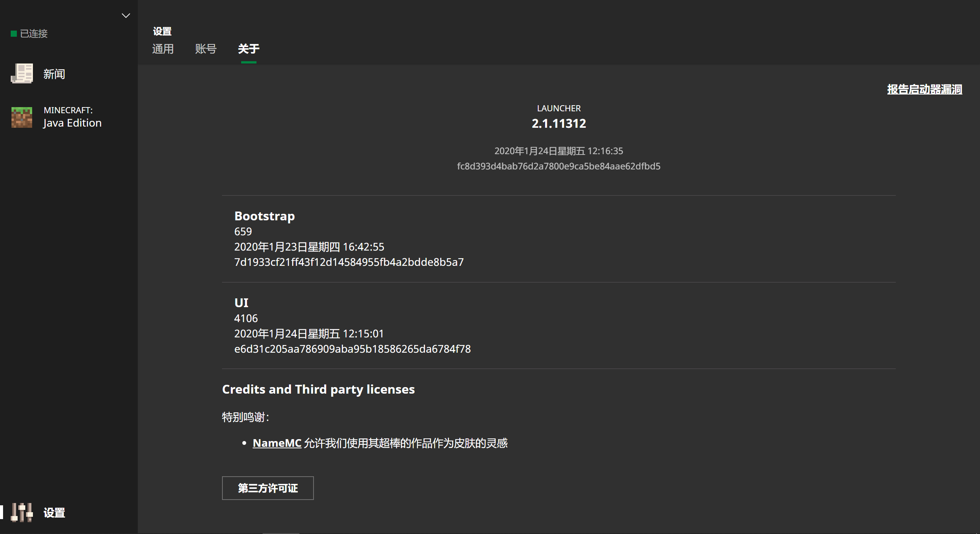Open the NameMC link

tap(277, 443)
